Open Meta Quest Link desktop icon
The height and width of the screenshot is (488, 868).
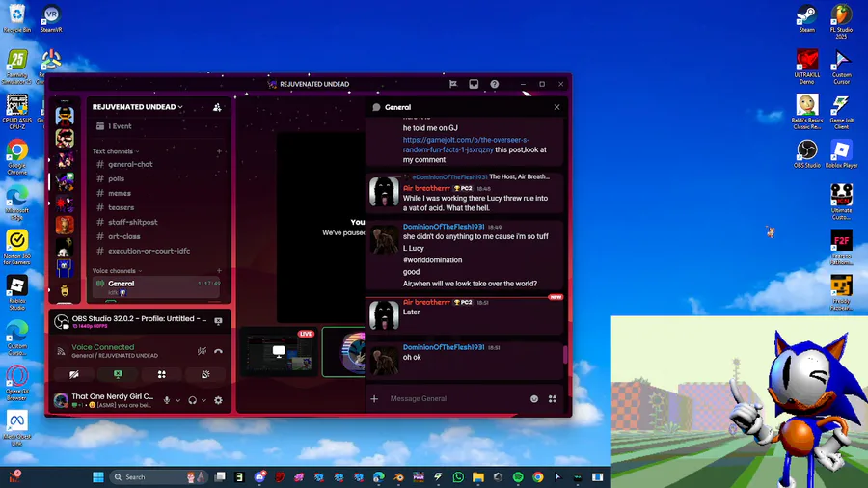(x=17, y=427)
